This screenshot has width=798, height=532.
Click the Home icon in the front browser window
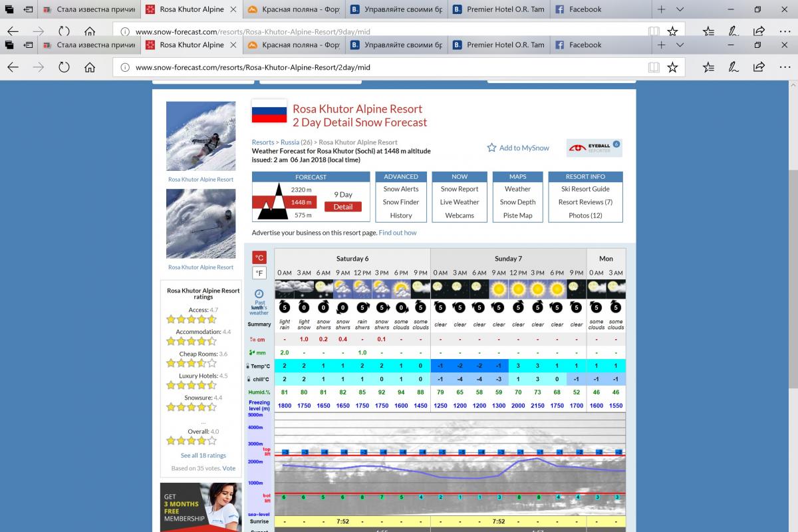[x=90, y=67]
